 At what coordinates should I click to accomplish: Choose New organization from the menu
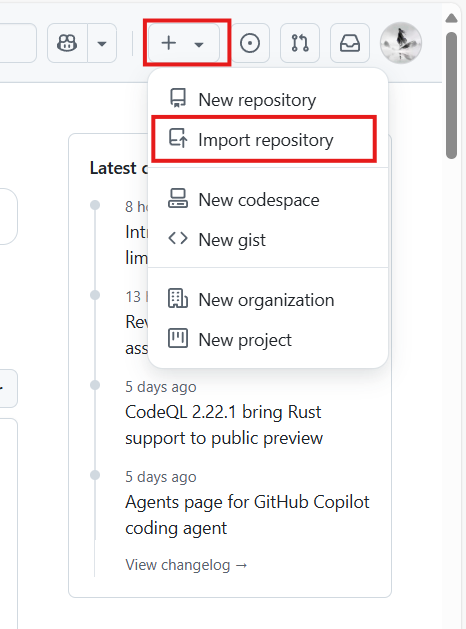pyautogui.click(x=268, y=300)
